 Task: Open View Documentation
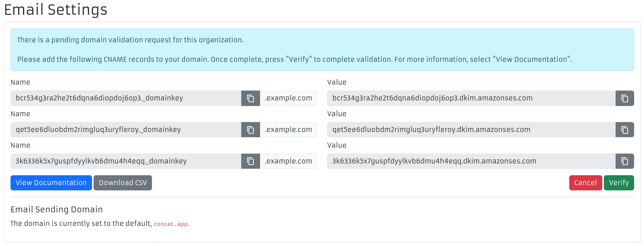51,183
